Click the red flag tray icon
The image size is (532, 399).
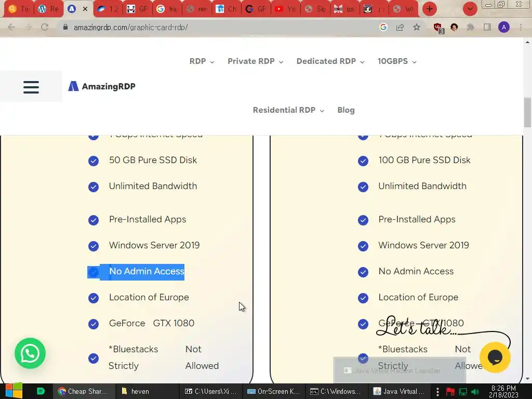click(450, 392)
